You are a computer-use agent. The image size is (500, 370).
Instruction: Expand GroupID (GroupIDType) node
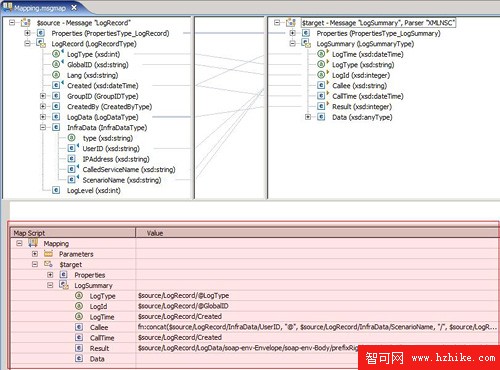[43, 96]
